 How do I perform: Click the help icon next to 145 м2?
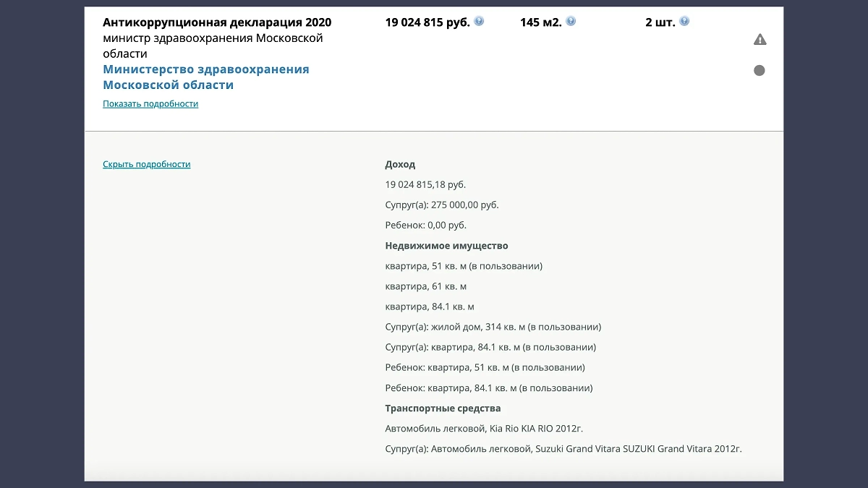(x=571, y=21)
